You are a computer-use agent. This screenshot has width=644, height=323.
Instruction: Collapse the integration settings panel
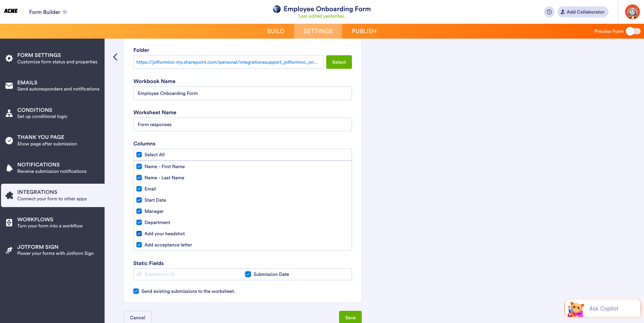pos(115,57)
